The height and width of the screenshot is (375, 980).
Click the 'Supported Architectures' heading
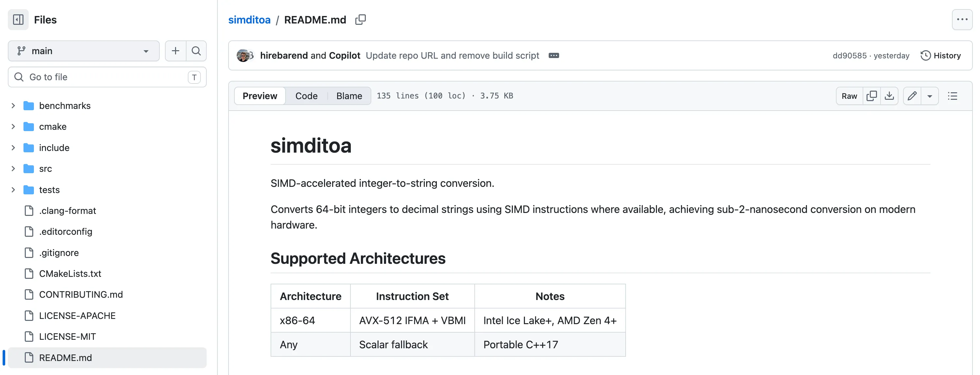[x=358, y=259]
